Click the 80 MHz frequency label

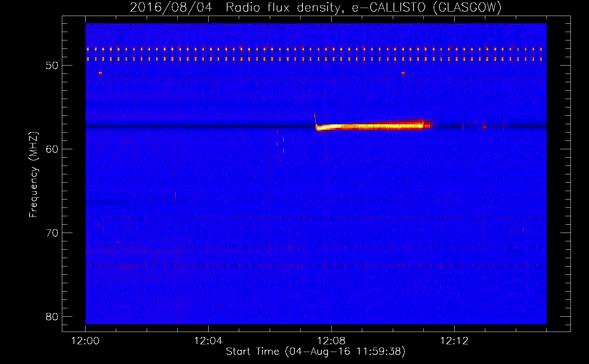[52, 317]
